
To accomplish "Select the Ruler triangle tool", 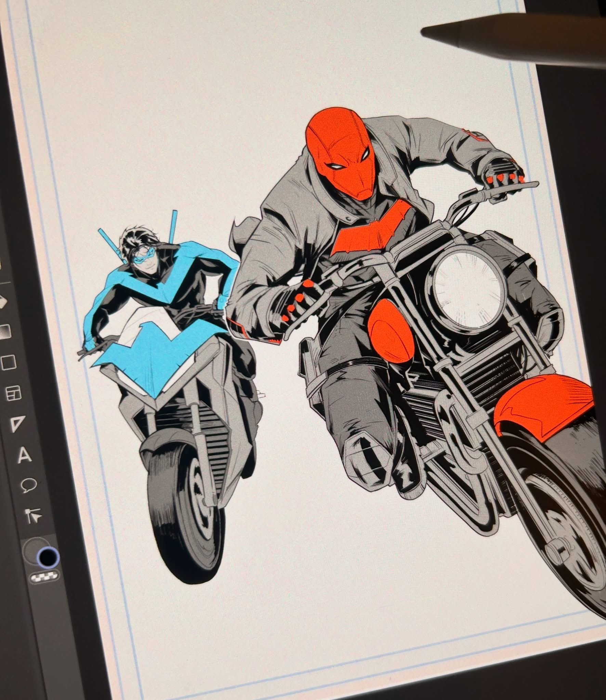I will point(17,424).
